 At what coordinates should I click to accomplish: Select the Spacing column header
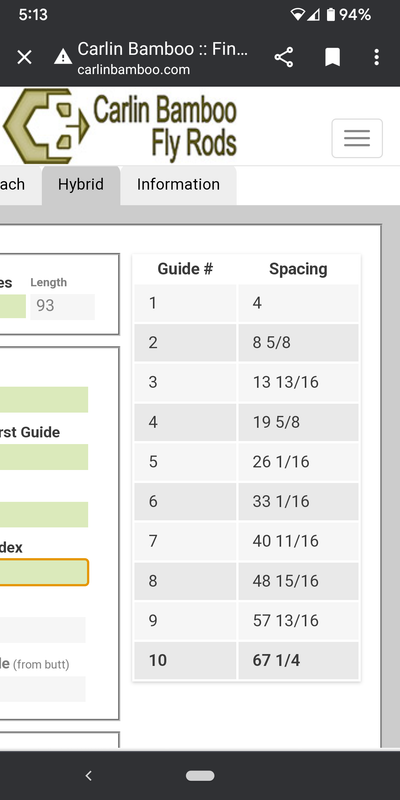[x=298, y=269]
